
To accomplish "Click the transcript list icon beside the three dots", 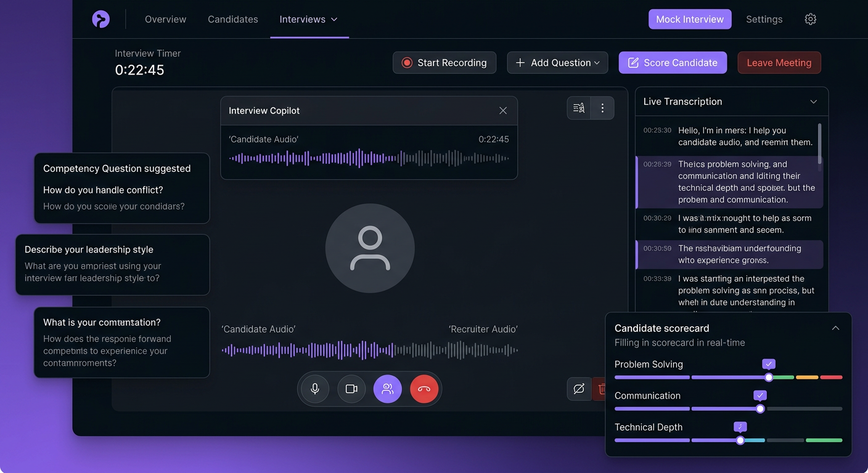I will (579, 108).
